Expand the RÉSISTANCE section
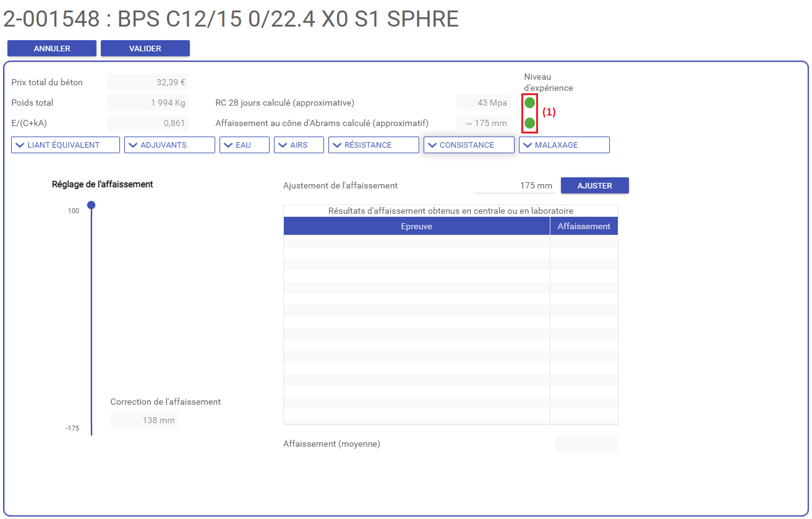This screenshot has width=812, height=519. click(374, 145)
